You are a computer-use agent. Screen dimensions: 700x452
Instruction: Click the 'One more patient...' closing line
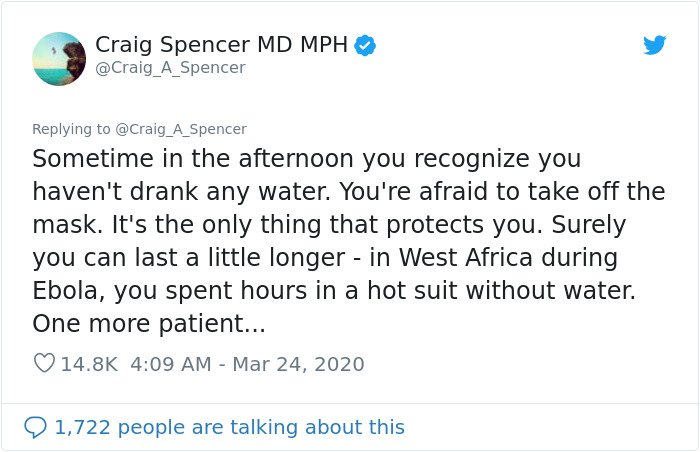149,323
